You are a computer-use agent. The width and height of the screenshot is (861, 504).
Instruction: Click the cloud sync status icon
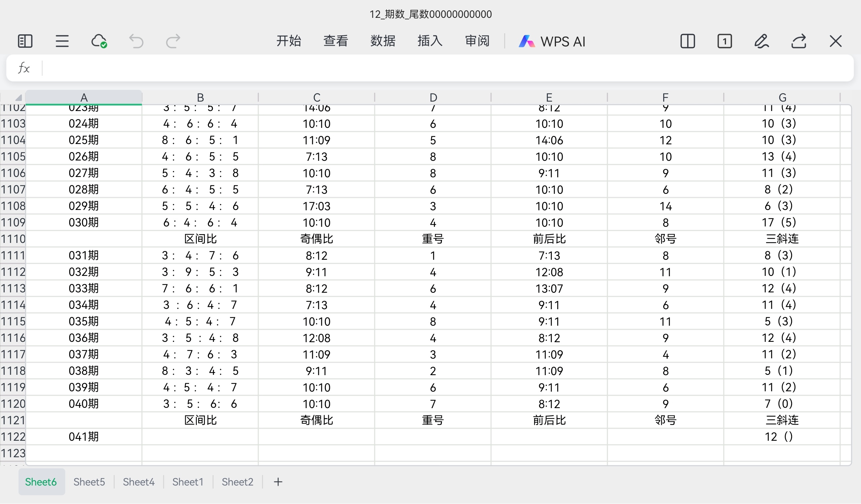point(99,41)
